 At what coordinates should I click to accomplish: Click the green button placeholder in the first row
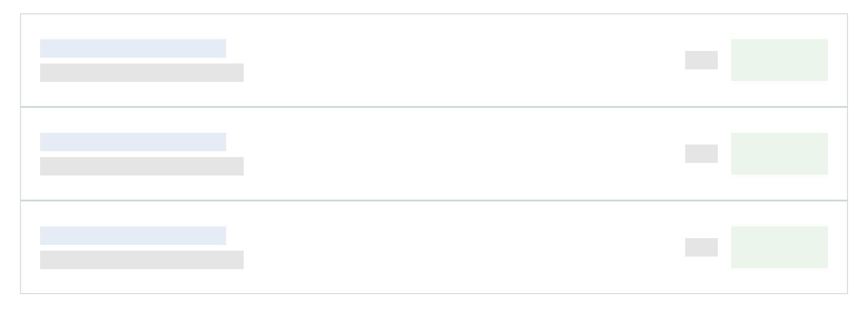pos(780,60)
